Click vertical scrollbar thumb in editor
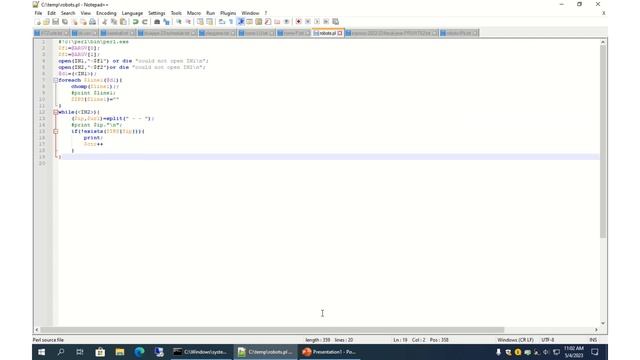640x360 pixels. tap(603, 141)
